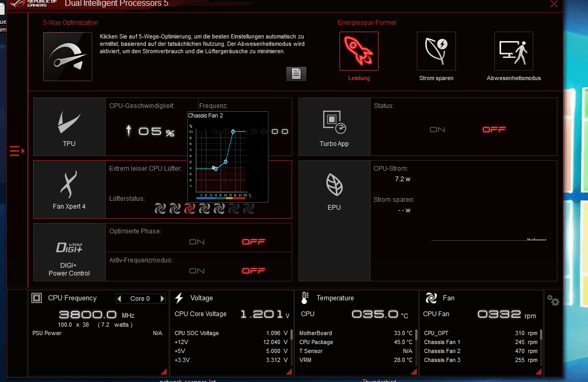Click the second fan icon in Lüfterstatus
Screen dimensions: 588x382
(175, 208)
